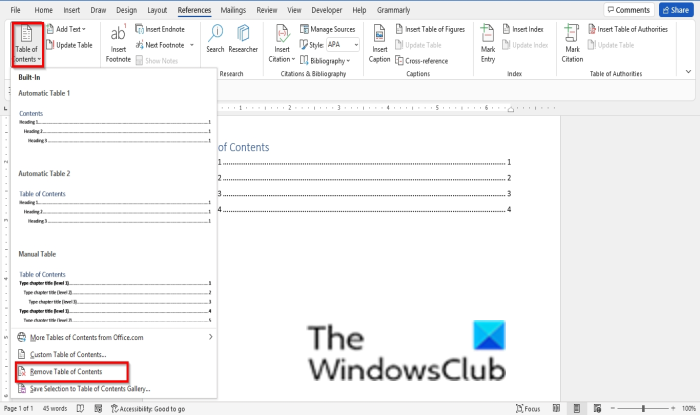Open the File menu
This screenshot has width=700, height=415.
16,10
